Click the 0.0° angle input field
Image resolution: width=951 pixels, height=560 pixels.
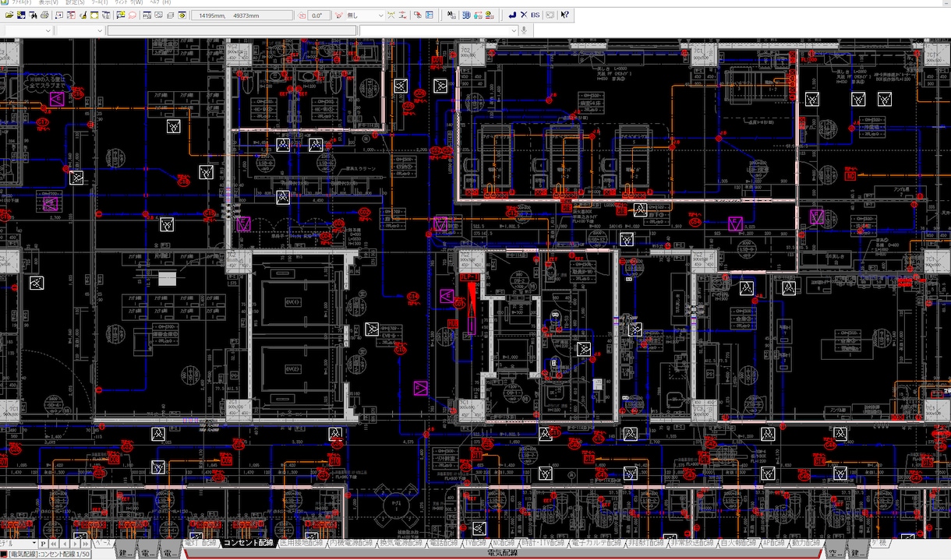coord(318,15)
